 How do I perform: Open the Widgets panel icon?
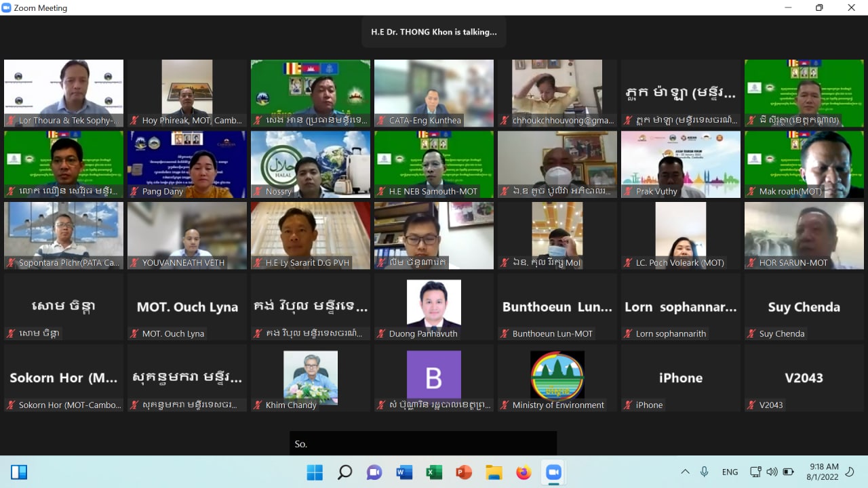[19, 472]
